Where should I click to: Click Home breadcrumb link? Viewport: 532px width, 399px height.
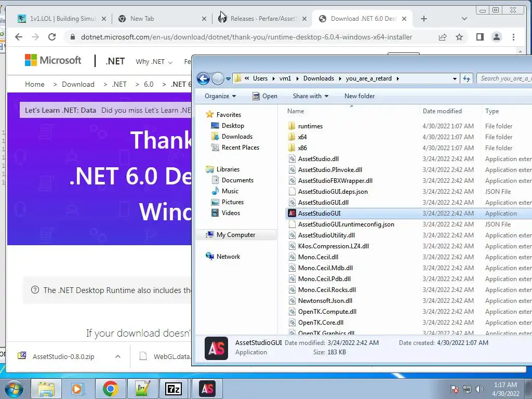(35, 84)
